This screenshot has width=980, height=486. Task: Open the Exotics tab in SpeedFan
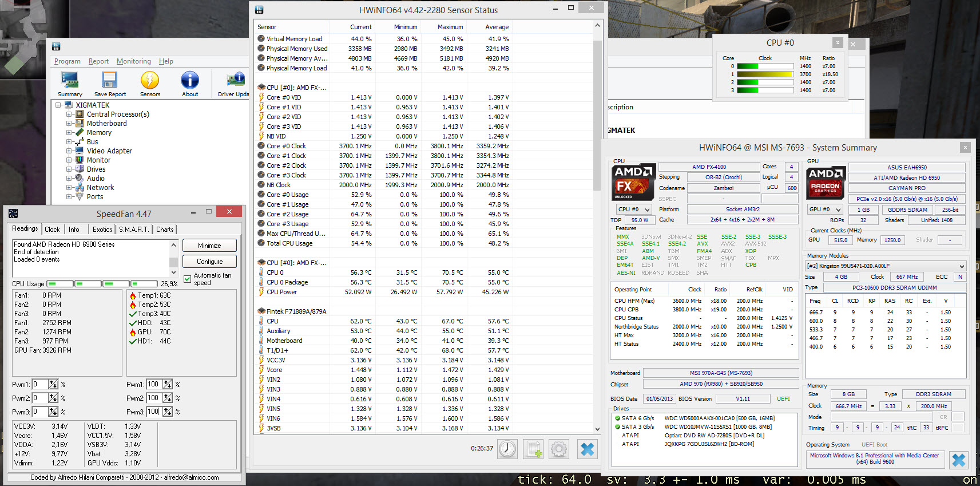coord(102,230)
